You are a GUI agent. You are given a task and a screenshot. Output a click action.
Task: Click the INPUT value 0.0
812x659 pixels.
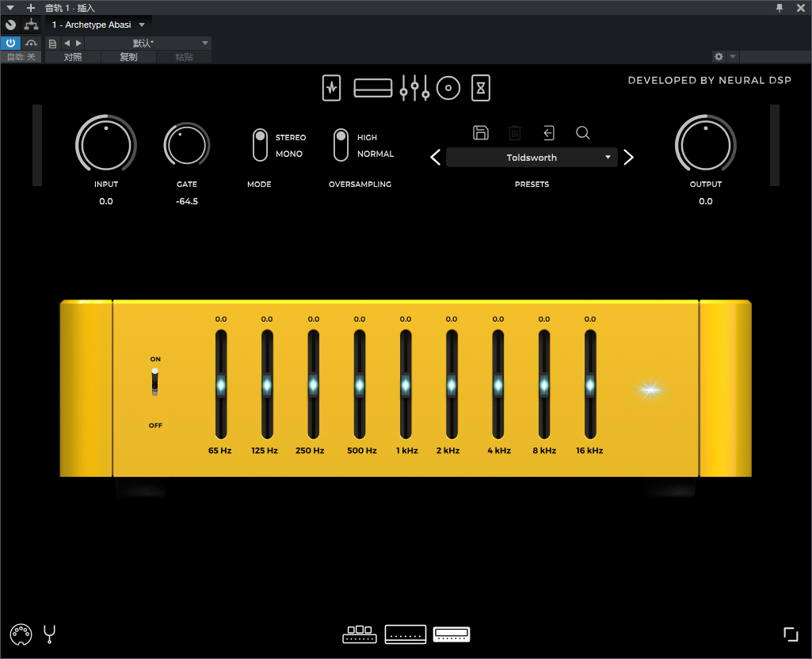point(106,201)
